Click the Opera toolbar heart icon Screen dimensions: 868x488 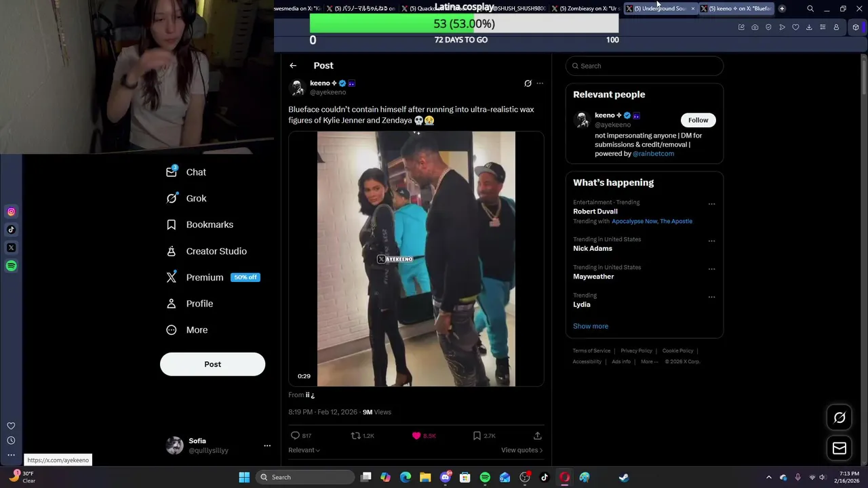point(795,27)
